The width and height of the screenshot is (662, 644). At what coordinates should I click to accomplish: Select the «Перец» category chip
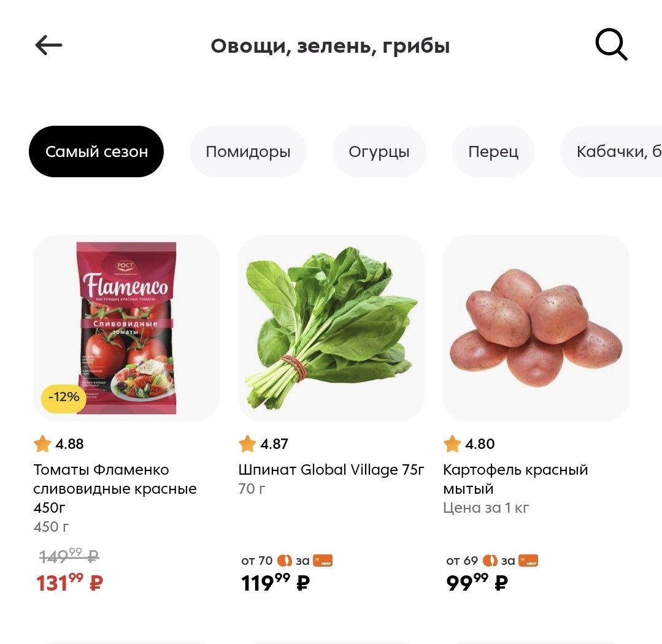click(x=493, y=151)
